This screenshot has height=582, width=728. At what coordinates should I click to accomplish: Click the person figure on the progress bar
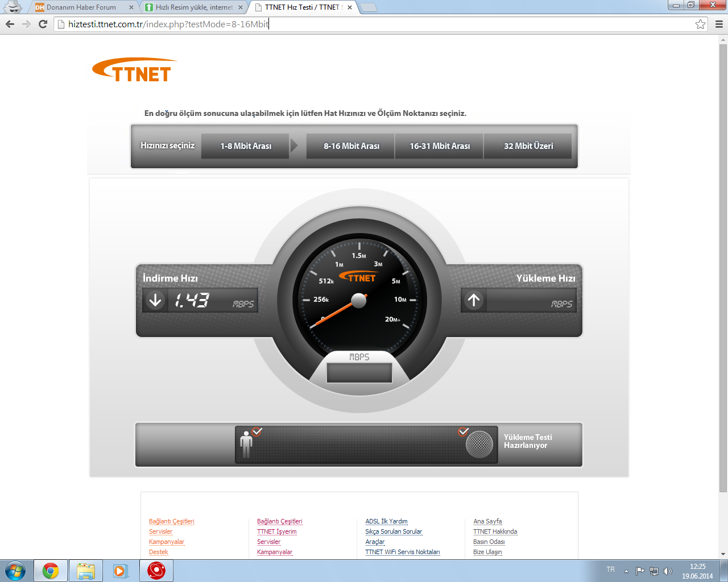pos(246,443)
